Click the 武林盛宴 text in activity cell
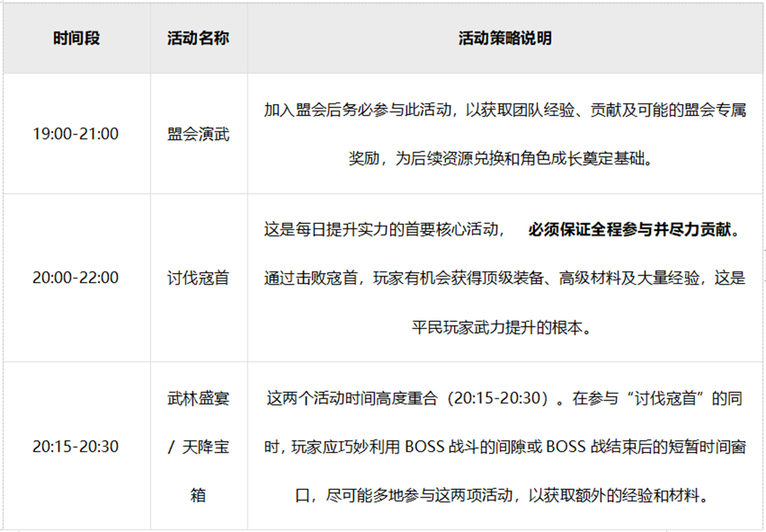Image resolution: width=766 pixels, height=532 pixels. pyautogui.click(x=199, y=398)
